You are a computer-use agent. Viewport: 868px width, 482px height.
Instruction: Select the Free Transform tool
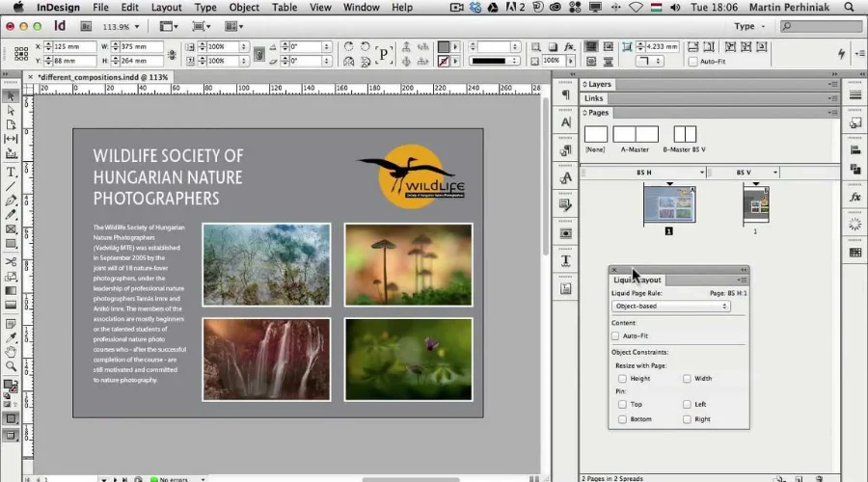(11, 276)
